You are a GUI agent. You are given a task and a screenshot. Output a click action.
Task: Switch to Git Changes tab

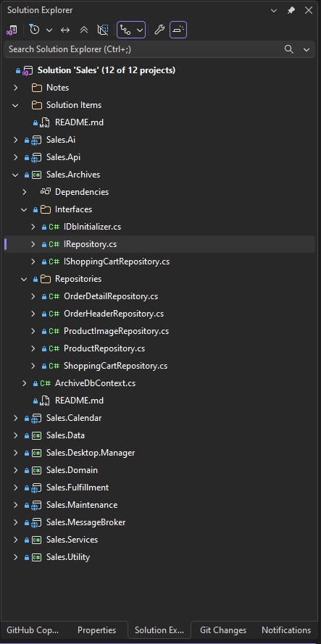pyautogui.click(x=223, y=630)
